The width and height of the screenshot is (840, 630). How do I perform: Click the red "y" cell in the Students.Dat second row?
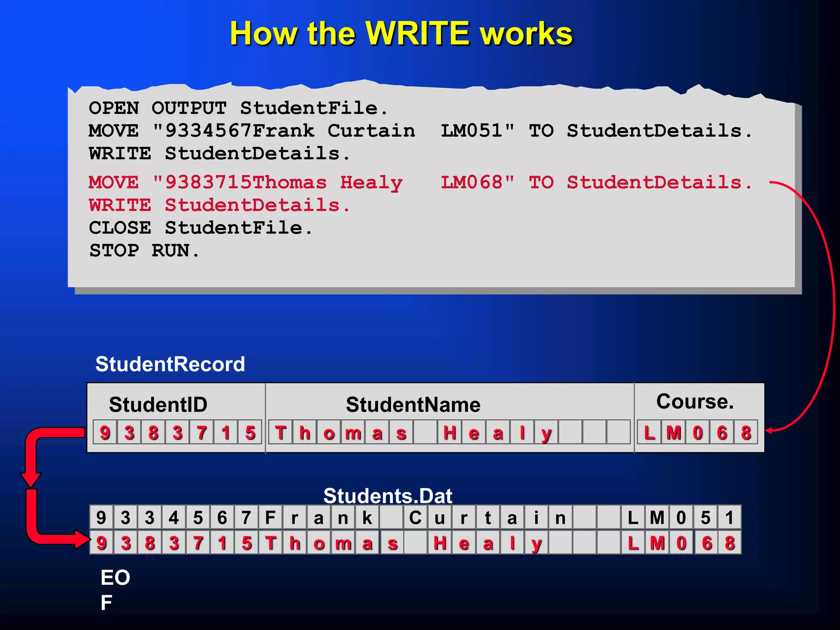pyautogui.click(x=536, y=543)
